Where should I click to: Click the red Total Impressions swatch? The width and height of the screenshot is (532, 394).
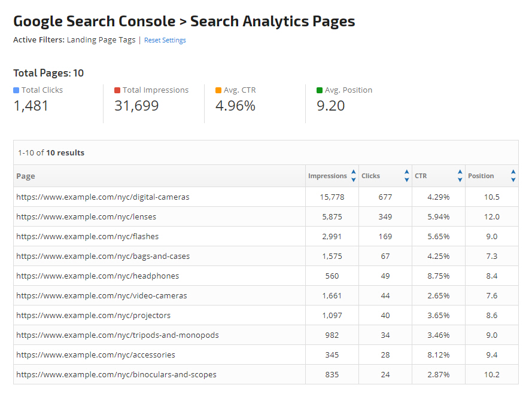117,90
